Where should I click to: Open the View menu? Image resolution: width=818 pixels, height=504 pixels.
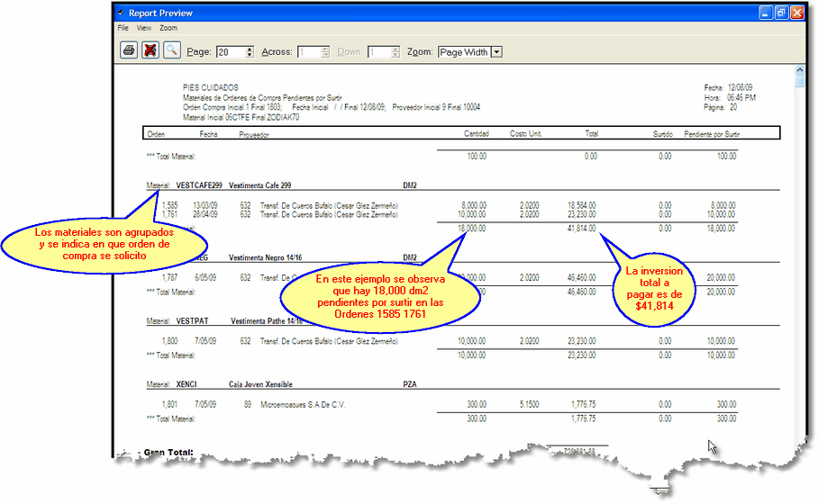click(x=144, y=28)
